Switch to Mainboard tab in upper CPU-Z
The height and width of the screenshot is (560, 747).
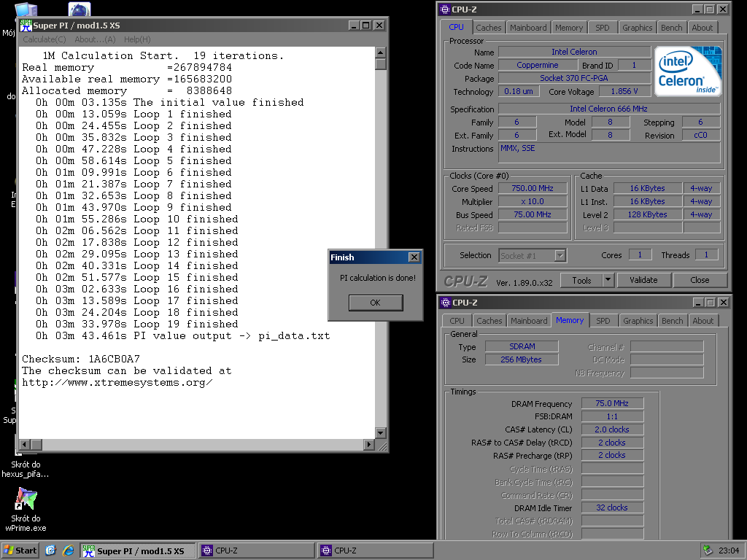528,28
